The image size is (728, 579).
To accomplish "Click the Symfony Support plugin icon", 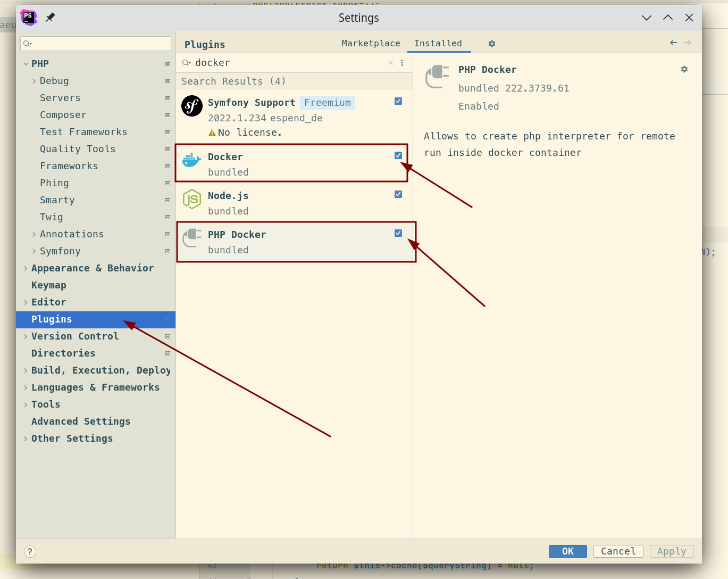I will pos(191,106).
